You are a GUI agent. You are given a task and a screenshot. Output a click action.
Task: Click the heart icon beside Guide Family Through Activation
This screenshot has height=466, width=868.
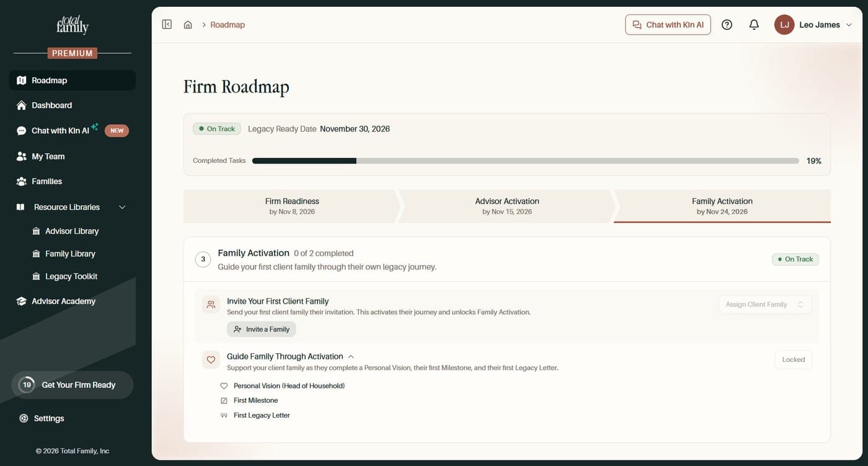[x=211, y=360]
